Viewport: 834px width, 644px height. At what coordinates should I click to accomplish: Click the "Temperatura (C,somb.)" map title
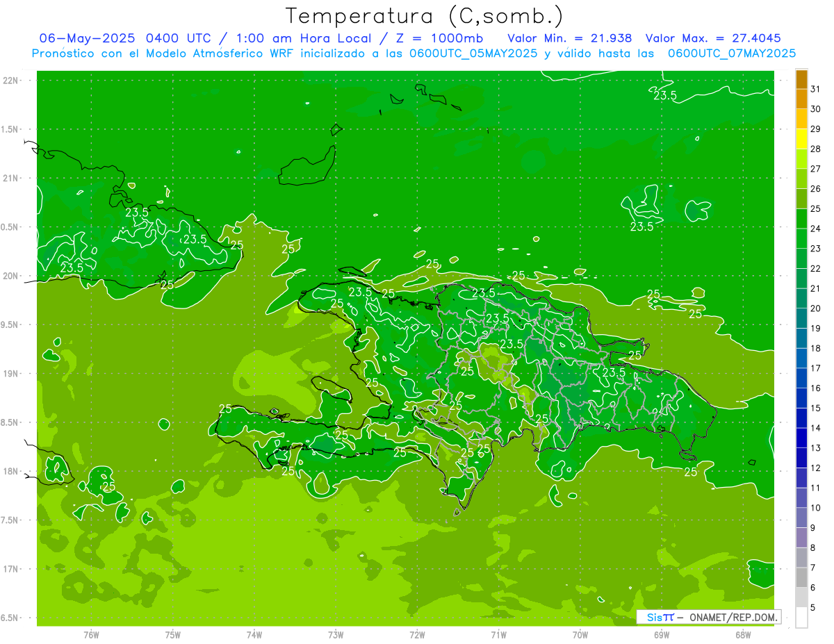[x=425, y=16]
